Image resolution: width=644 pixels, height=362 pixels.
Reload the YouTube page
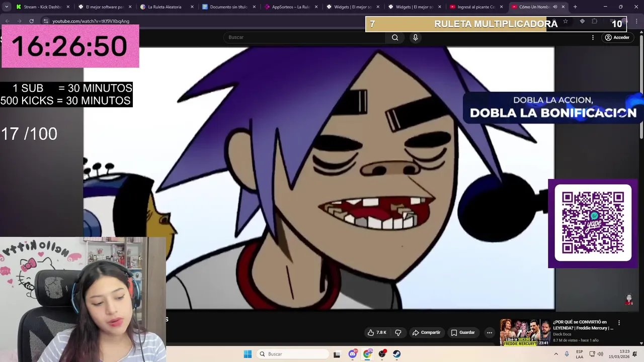click(31, 21)
